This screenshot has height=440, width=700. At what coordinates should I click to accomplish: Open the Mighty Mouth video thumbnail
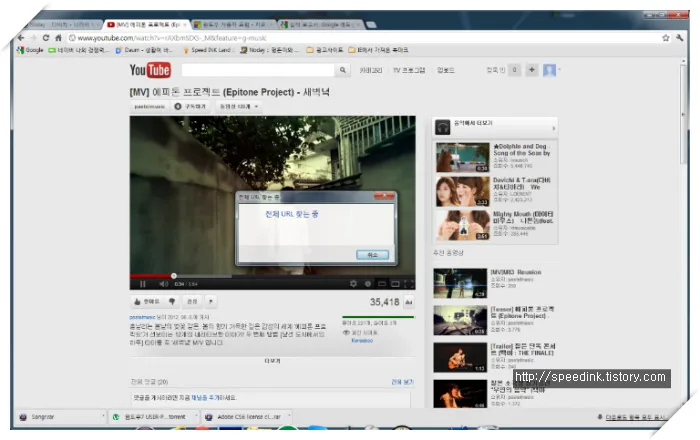coord(462,225)
